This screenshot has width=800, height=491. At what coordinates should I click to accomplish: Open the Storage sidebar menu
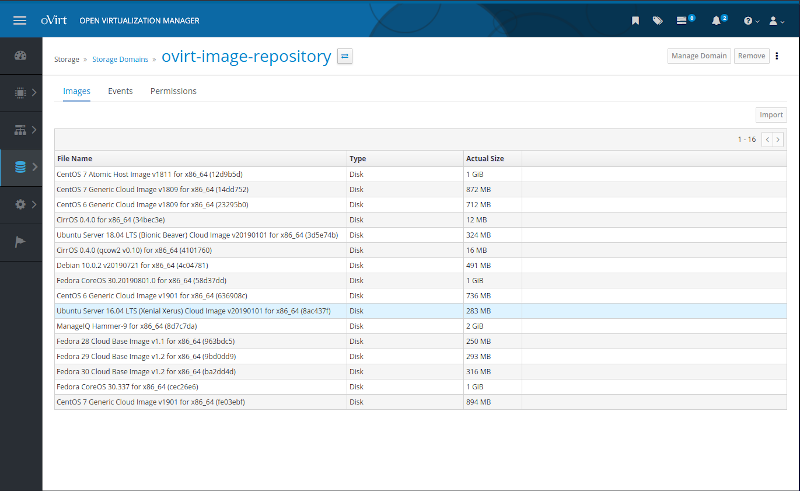tap(20, 167)
